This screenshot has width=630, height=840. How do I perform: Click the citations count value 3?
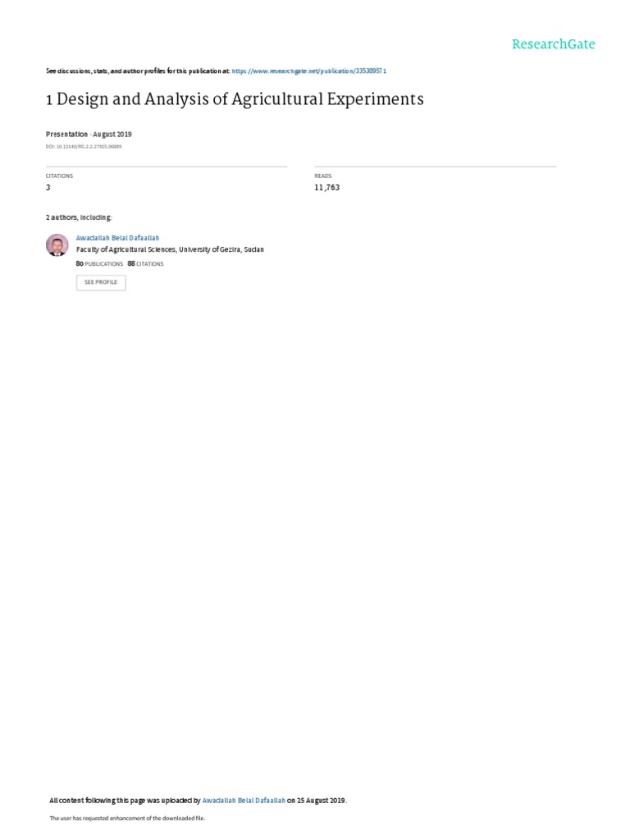48,188
